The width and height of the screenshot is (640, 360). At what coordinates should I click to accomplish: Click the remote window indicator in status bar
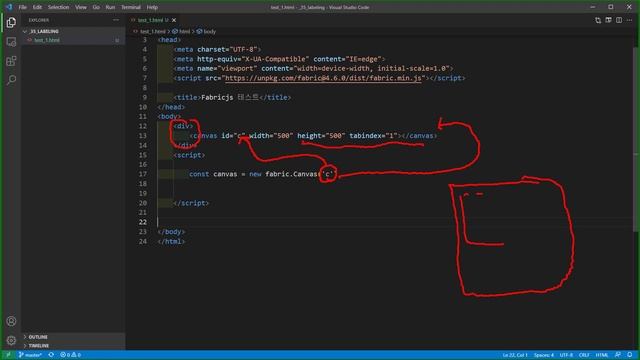point(8,355)
